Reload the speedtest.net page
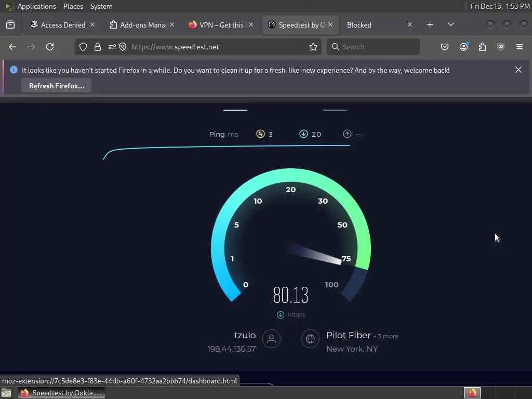The width and height of the screenshot is (532, 399). click(x=50, y=47)
